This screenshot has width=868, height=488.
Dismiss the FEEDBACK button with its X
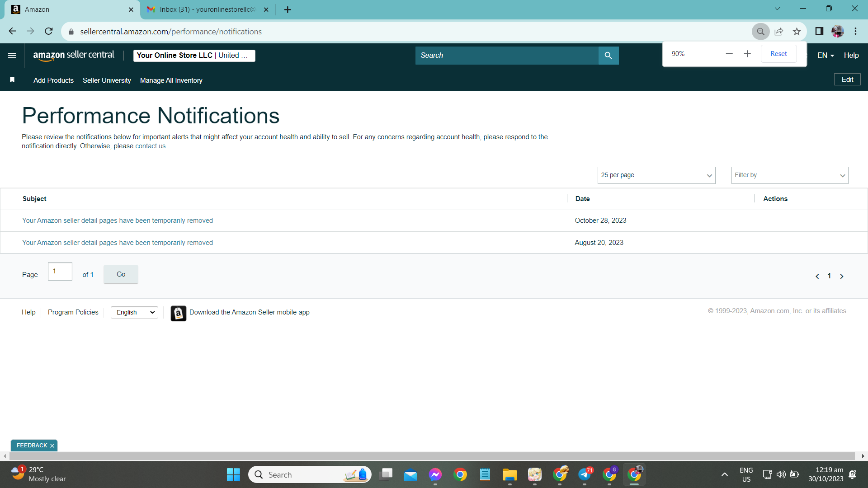52,446
